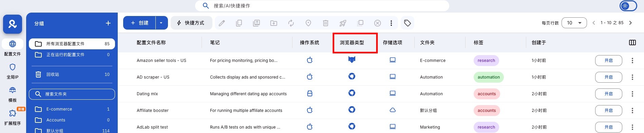
Task: Click the 操作系统 column header
Action: [309, 43]
